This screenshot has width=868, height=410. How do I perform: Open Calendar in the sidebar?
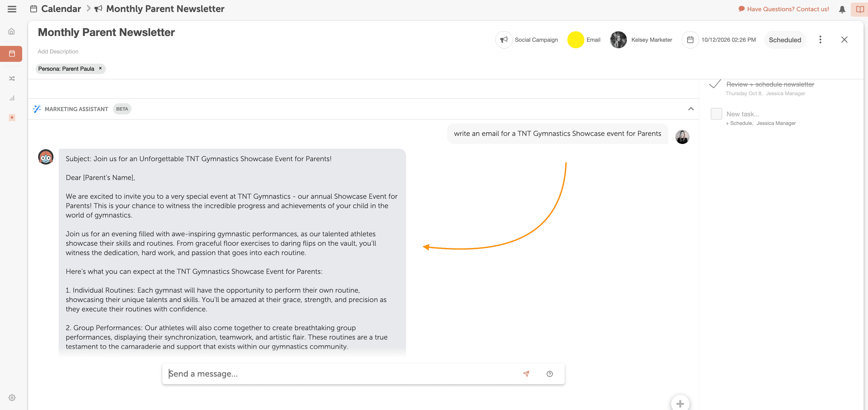point(12,53)
